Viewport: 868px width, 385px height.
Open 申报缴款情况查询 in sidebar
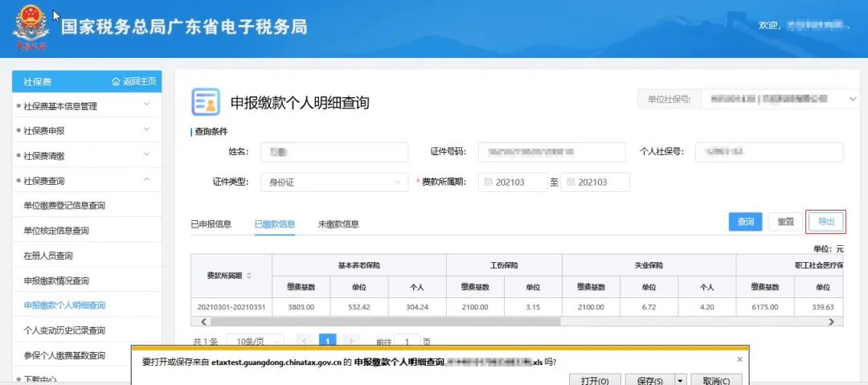point(56,281)
